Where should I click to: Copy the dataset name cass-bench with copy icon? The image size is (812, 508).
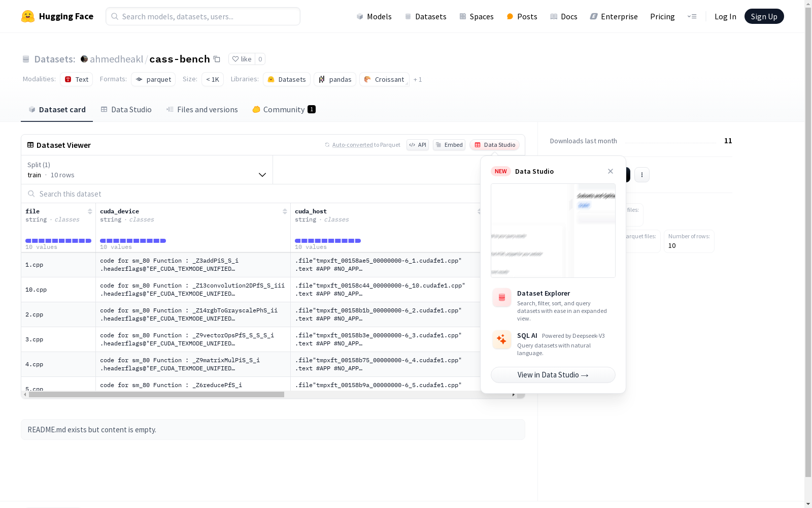coord(217,59)
